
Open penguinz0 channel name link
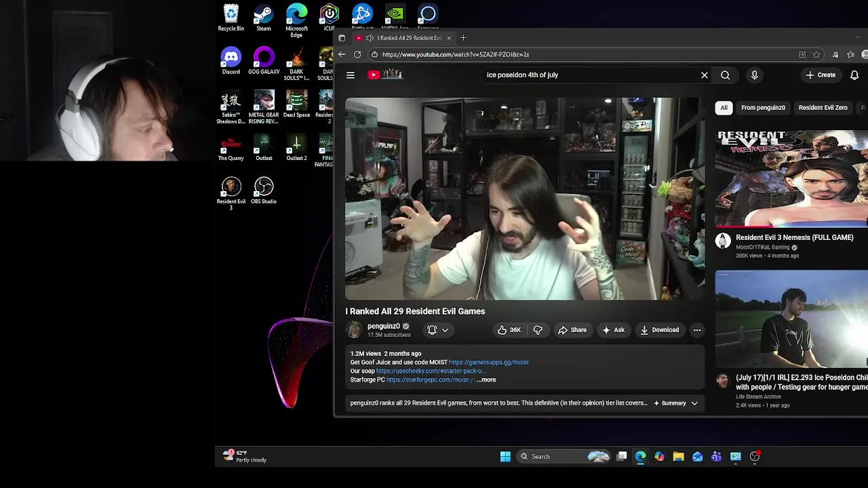pyautogui.click(x=383, y=326)
